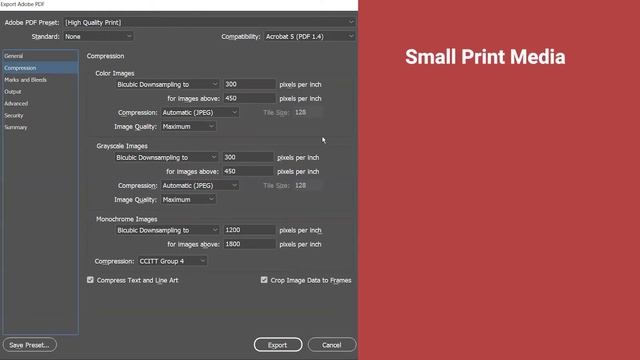Open Color Images downsampling method dropdown
Image resolution: width=640 pixels, height=360 pixels.
[167, 84]
